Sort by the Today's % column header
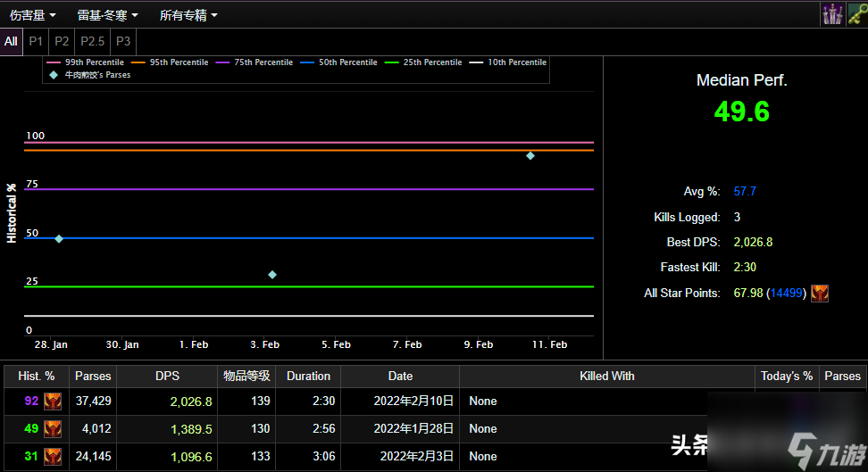The height and width of the screenshot is (472, 868). (x=787, y=377)
